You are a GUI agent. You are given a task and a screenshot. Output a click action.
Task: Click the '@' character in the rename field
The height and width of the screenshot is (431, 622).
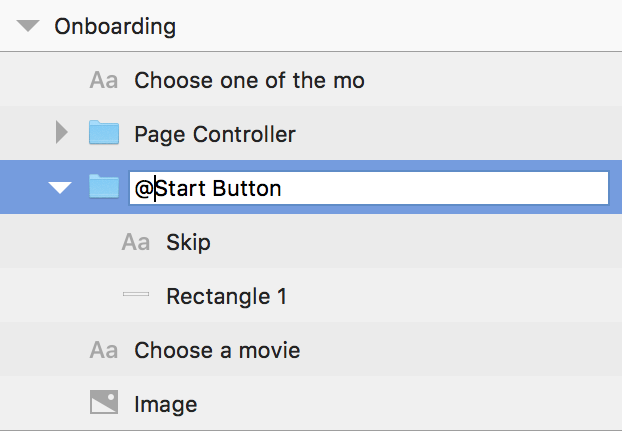[x=144, y=189]
